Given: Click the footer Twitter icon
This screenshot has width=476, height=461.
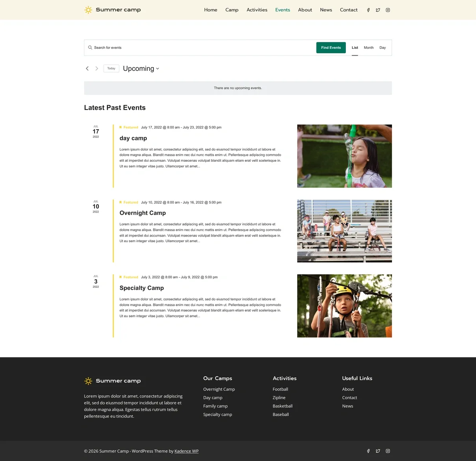Looking at the screenshot, I should coord(378,451).
